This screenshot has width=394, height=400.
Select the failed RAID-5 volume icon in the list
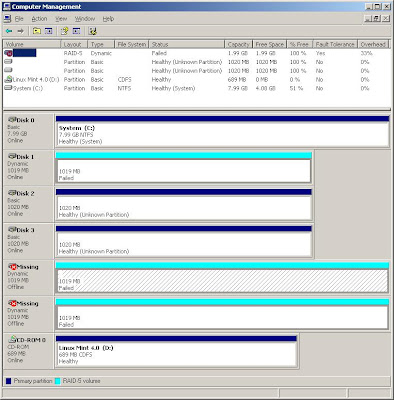tap(8, 53)
